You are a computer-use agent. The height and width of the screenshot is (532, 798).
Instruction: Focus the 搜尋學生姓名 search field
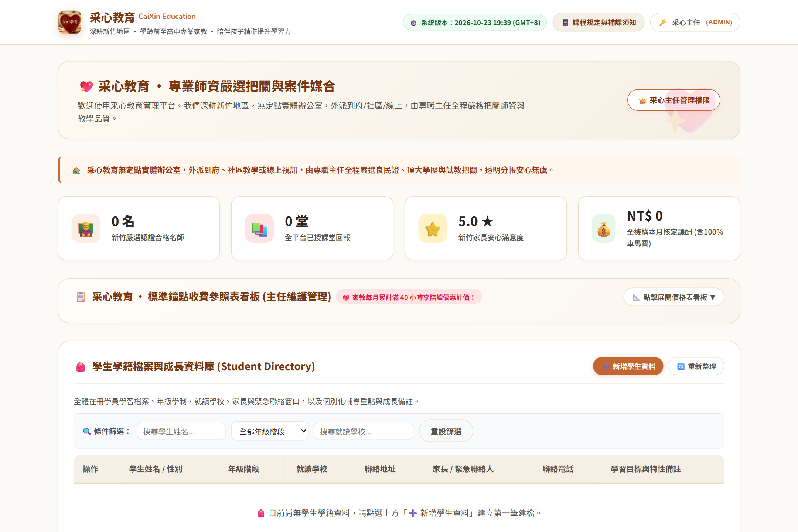pos(181,431)
